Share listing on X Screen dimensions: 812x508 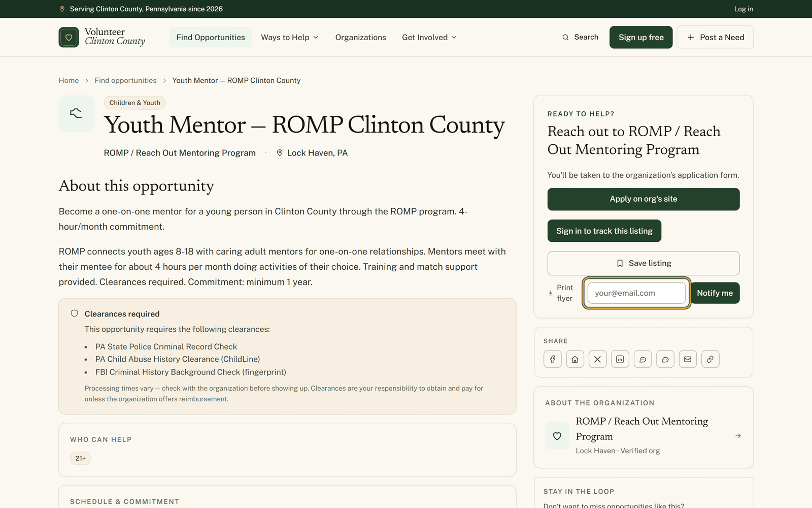point(597,359)
